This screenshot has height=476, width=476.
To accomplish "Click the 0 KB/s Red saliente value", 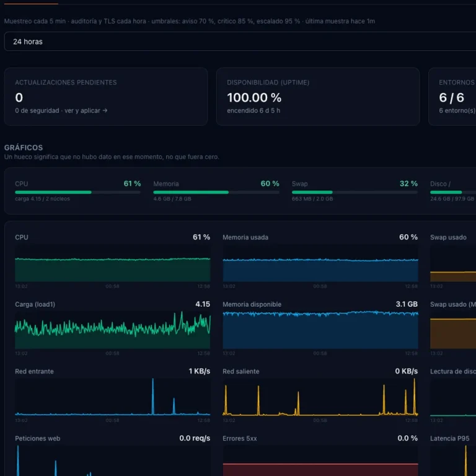I will pos(406,371).
